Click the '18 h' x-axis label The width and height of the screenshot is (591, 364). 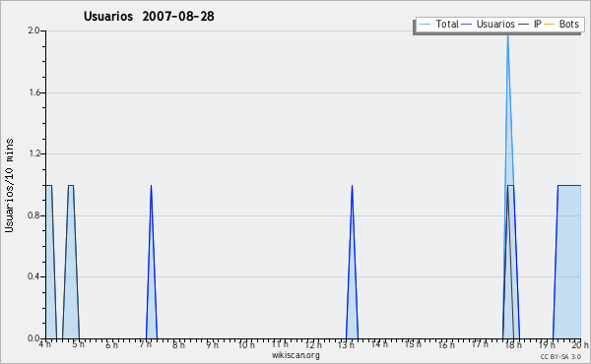[x=513, y=344]
